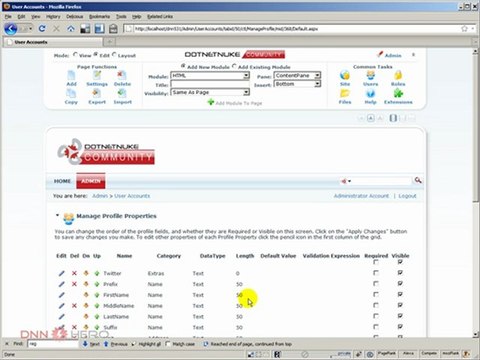
Task: Click the Import page icon
Action: pos(122,94)
